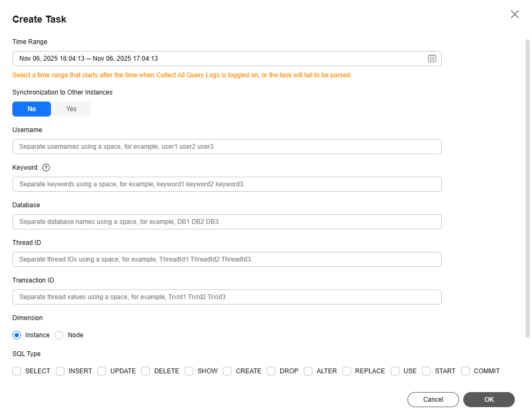Check the SELECT SQL type checkbox
Screen dimensions: 532x420
[17, 371]
